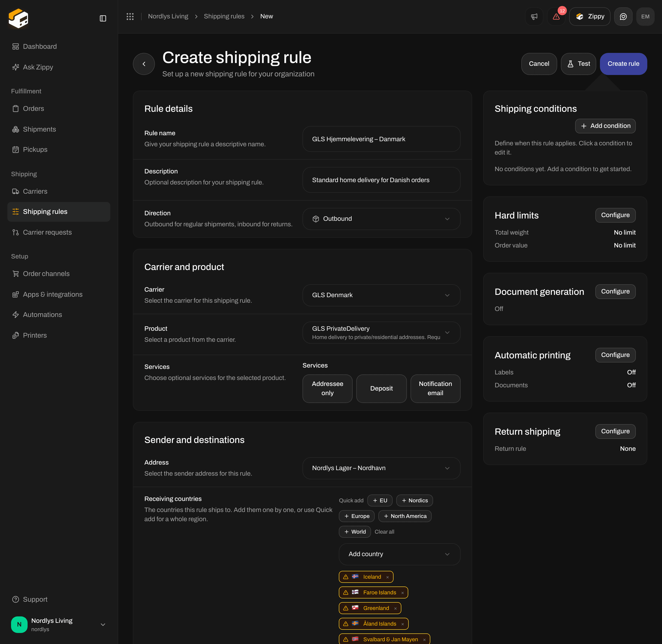Remove Faroe Islands country chip
Image resolution: width=662 pixels, height=644 pixels.
coord(402,592)
